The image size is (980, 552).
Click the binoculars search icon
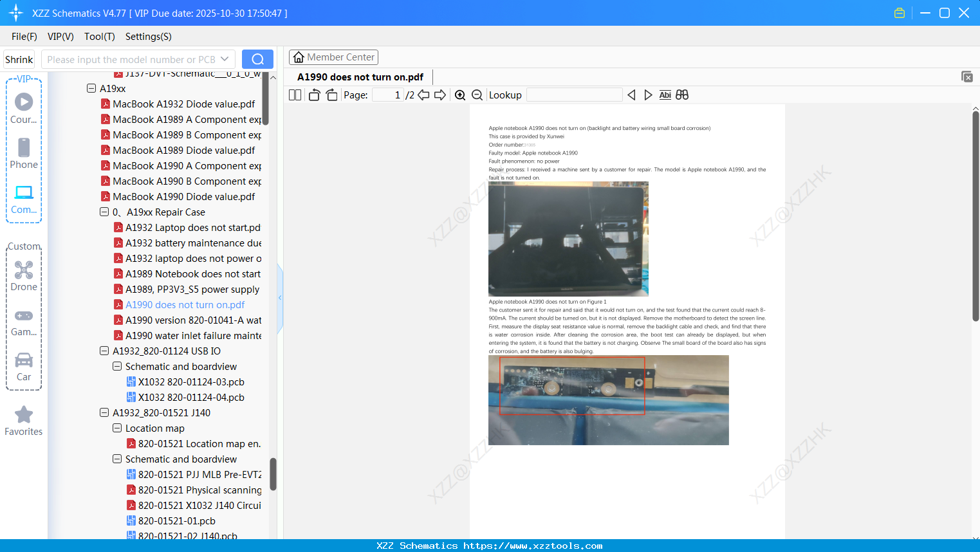point(682,95)
